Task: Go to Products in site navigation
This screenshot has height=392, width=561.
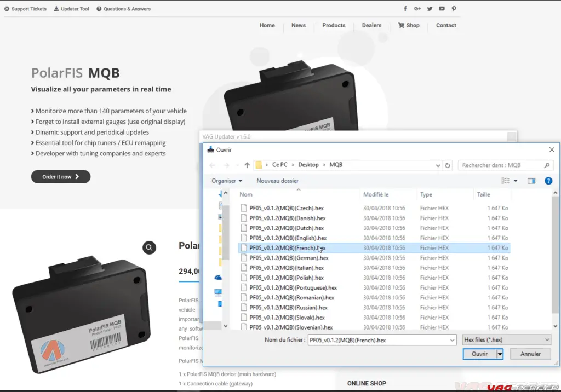Action: pyautogui.click(x=334, y=25)
